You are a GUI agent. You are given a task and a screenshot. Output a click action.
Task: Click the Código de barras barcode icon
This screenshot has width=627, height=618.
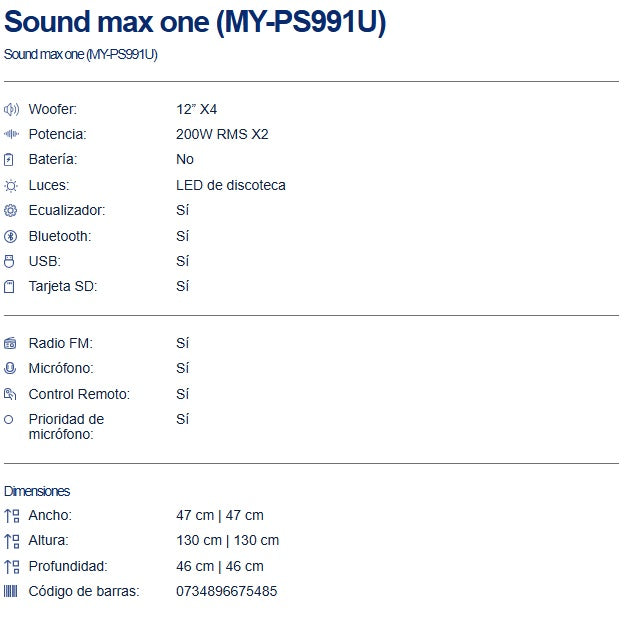point(10,591)
